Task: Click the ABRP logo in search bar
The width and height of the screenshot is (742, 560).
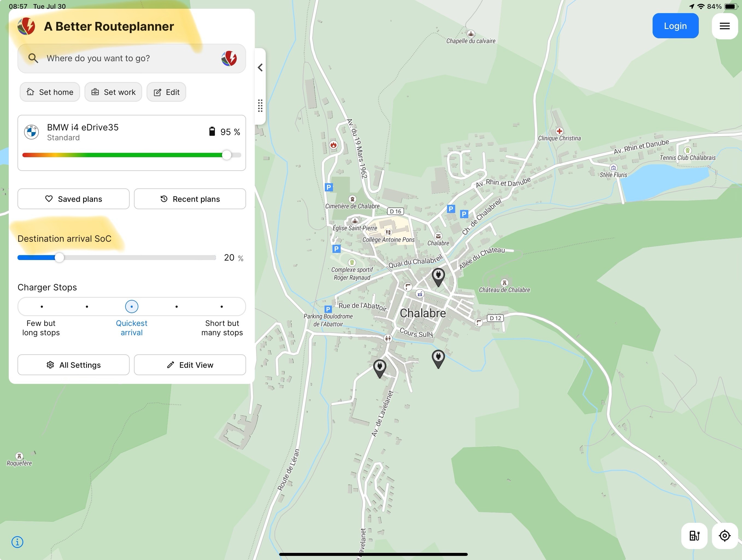Action: [x=229, y=59]
